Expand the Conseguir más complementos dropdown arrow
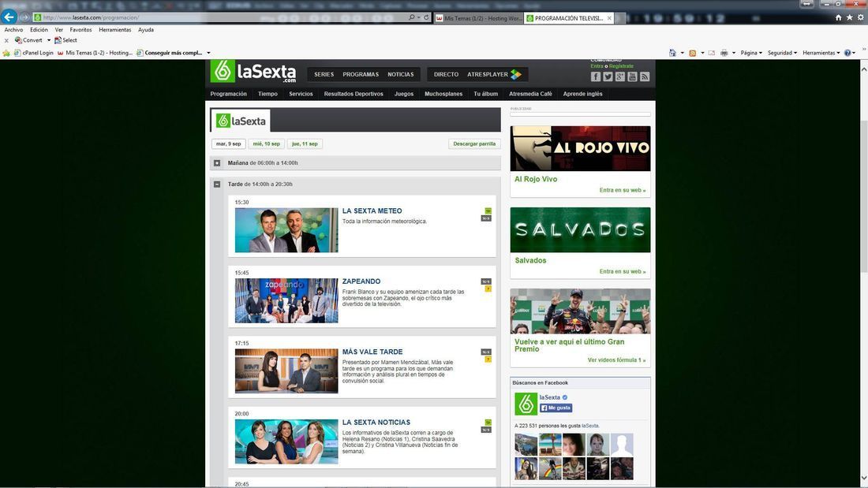 click(x=208, y=53)
